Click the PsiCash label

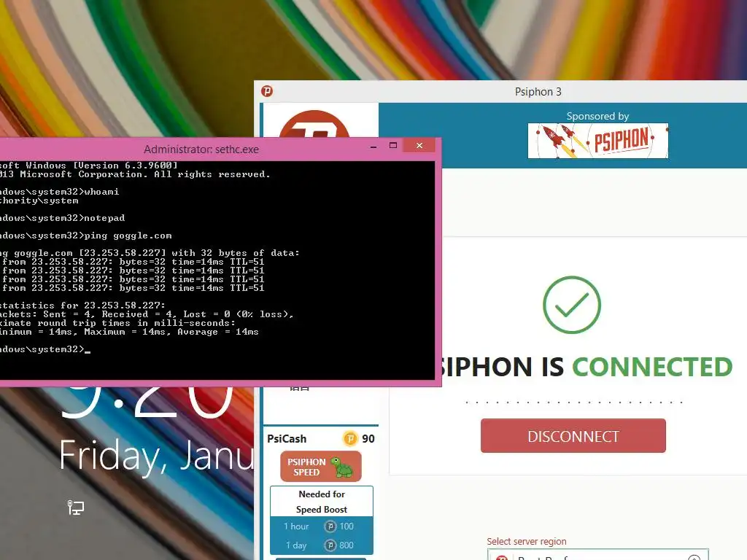(287, 438)
